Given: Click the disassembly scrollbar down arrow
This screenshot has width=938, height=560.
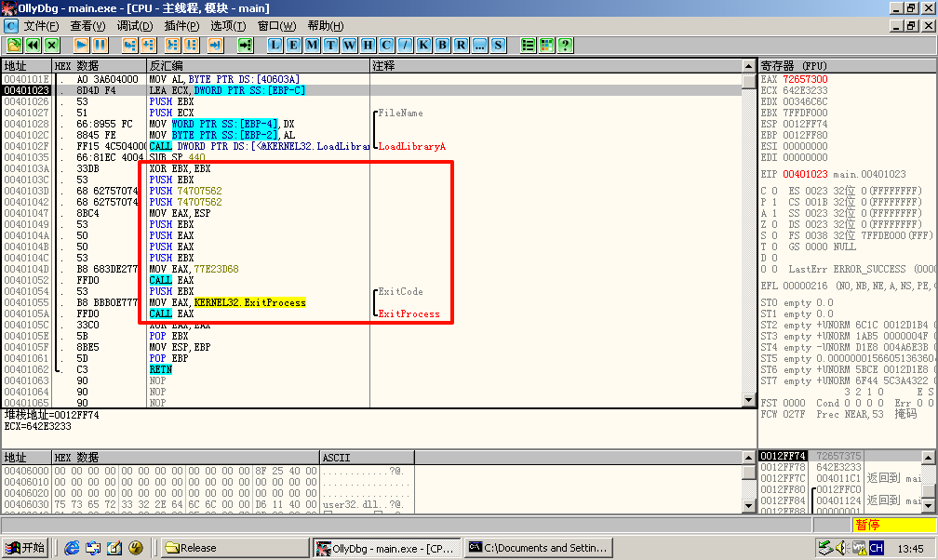Looking at the screenshot, I should (748, 400).
